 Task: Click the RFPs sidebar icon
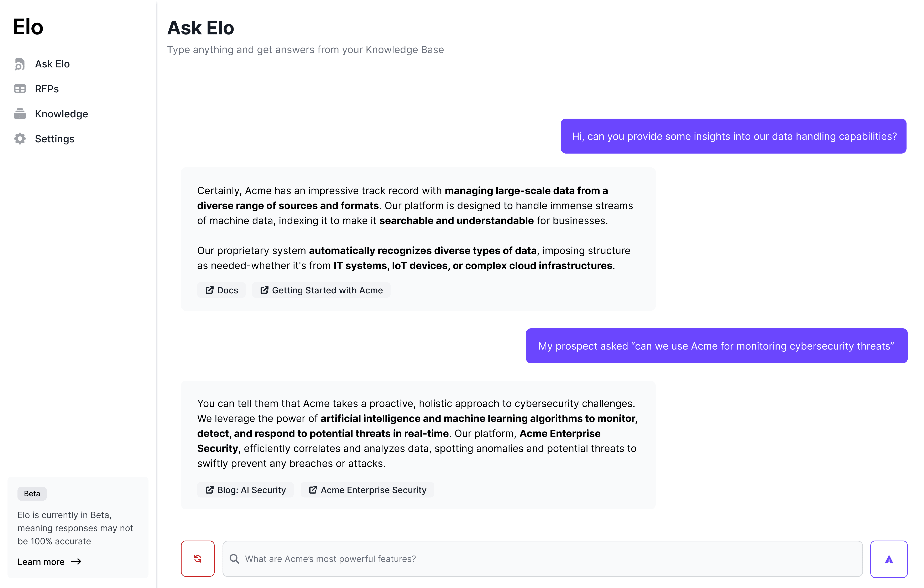[20, 88]
